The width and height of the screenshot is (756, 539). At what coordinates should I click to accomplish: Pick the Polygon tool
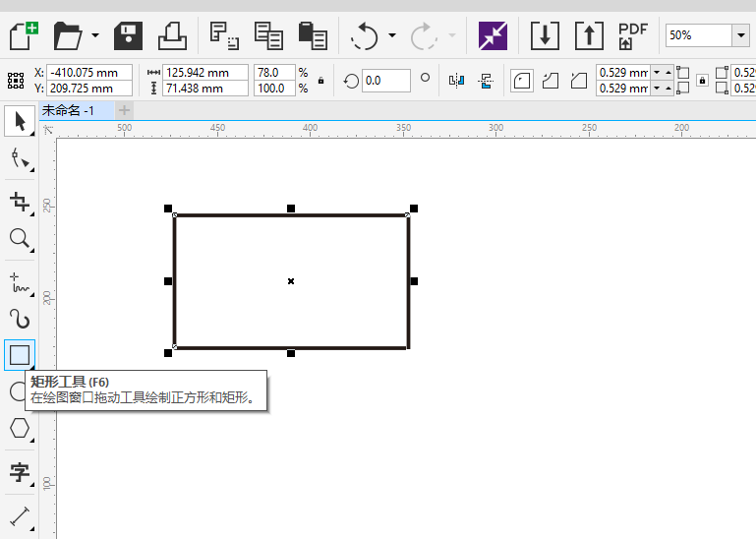point(19,429)
